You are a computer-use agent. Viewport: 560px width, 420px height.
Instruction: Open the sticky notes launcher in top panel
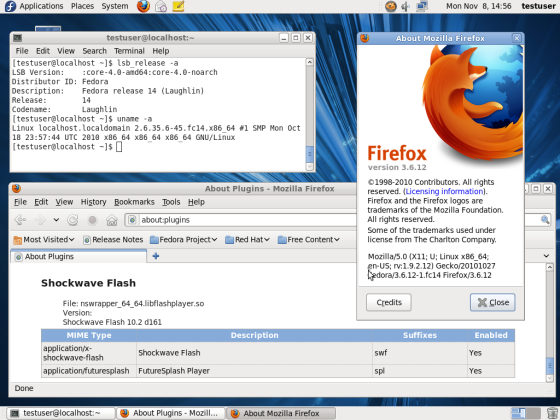tap(178, 6)
